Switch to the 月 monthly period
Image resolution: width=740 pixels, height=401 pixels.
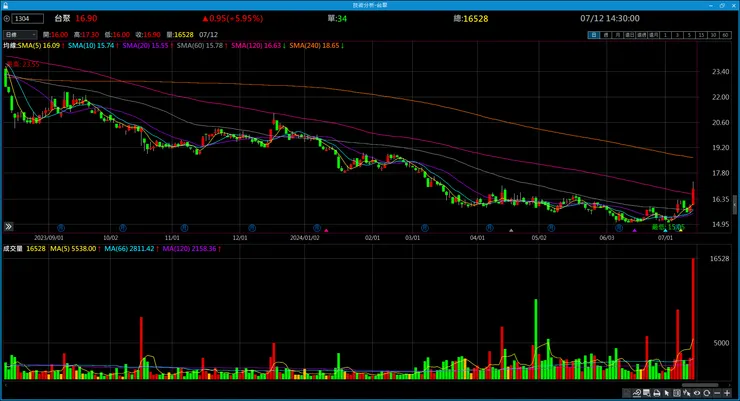coord(618,35)
